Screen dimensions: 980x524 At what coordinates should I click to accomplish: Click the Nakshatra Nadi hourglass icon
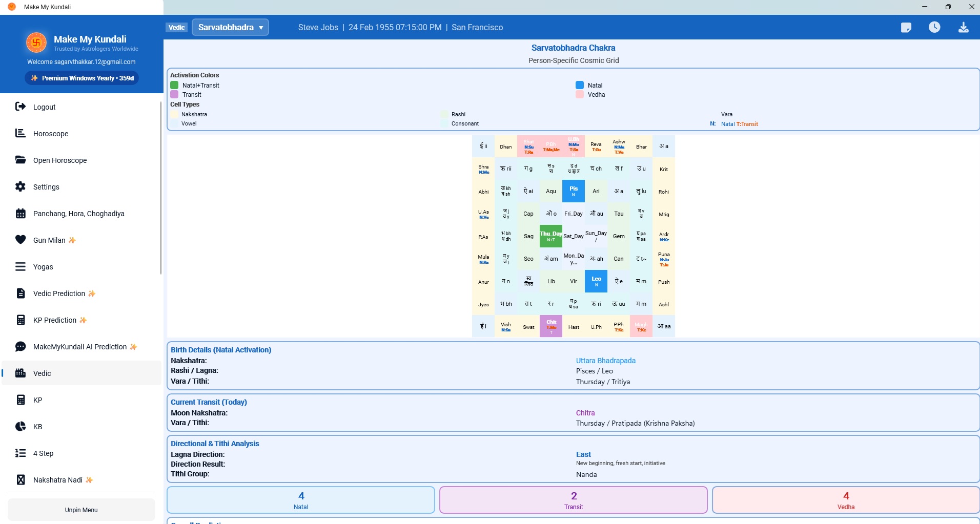click(21, 479)
